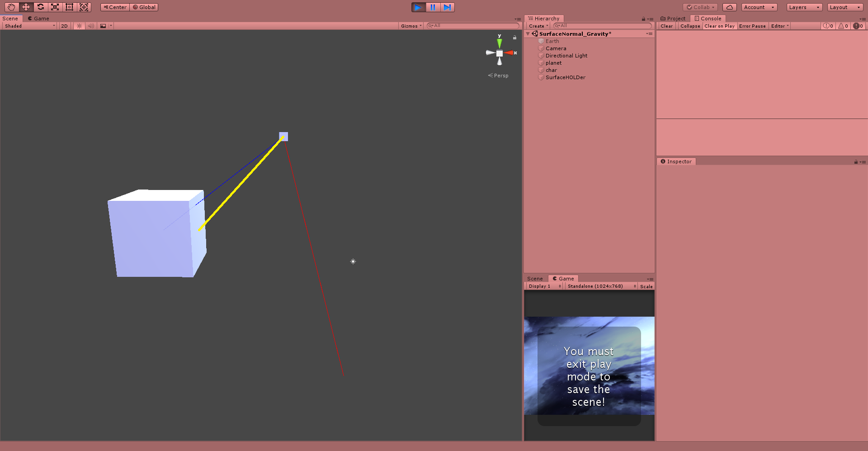Screen dimensions: 868x451
Task: Toggle console info messages counter
Action: point(828,26)
